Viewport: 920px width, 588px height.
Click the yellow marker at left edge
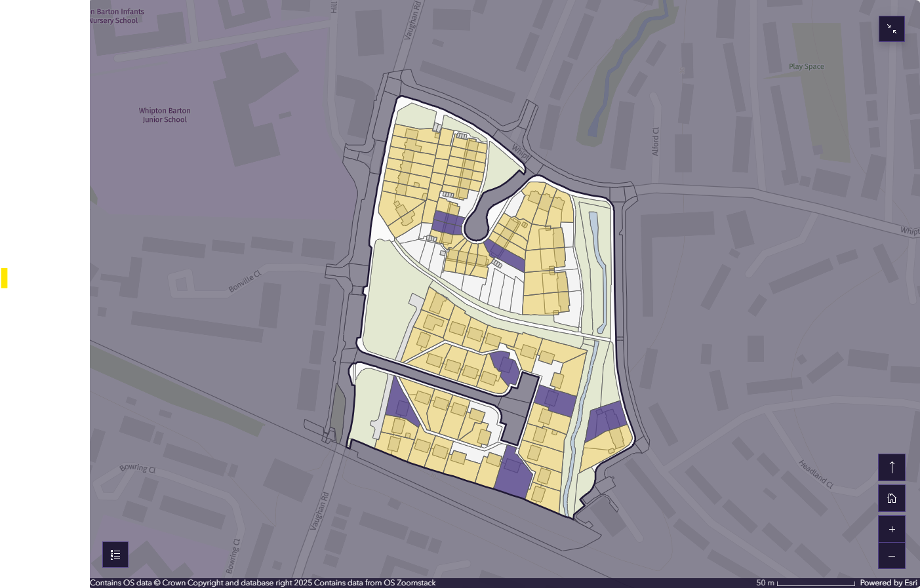[x=4, y=278]
